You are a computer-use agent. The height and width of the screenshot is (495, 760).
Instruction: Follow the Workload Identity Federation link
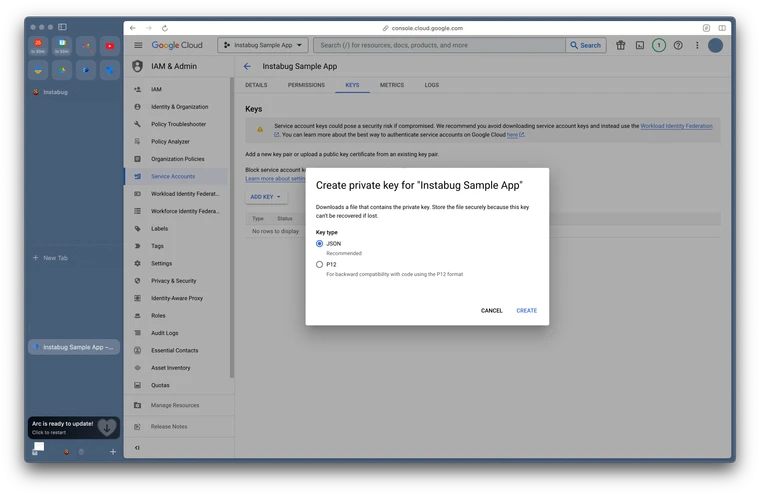(676, 126)
